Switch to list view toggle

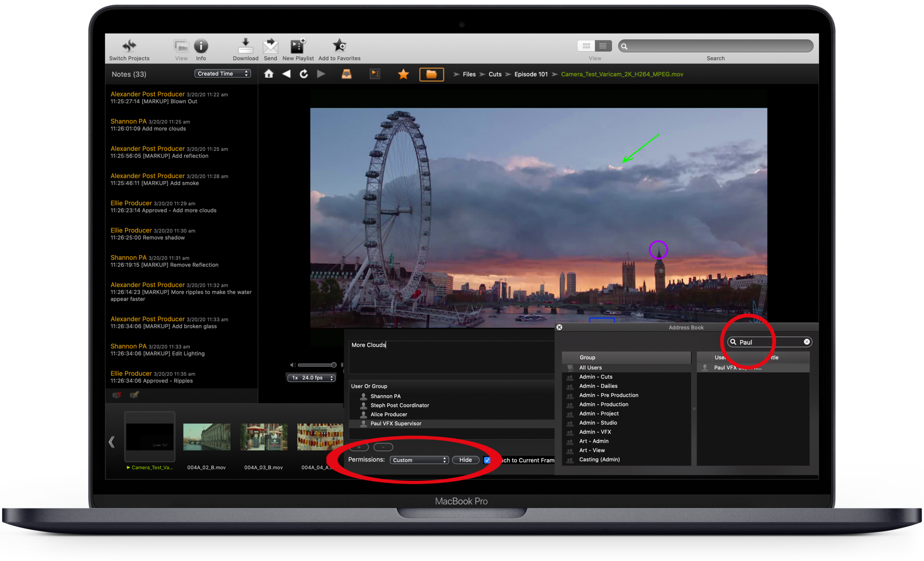[603, 46]
